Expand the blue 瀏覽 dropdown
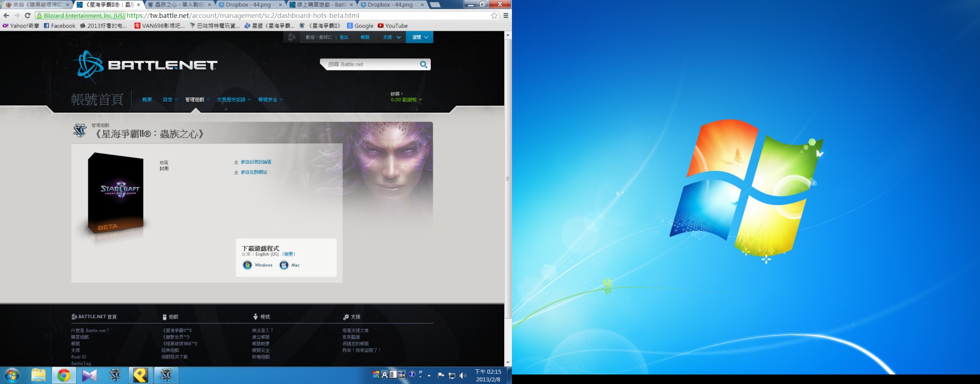 click(420, 37)
